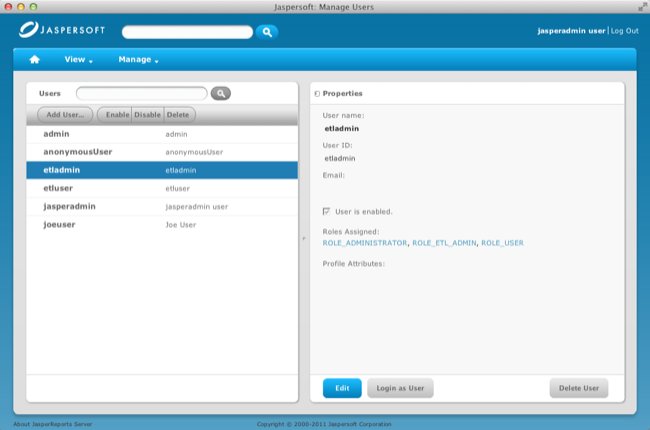Go to the home icon
The width and height of the screenshot is (650, 430).
(x=34, y=59)
